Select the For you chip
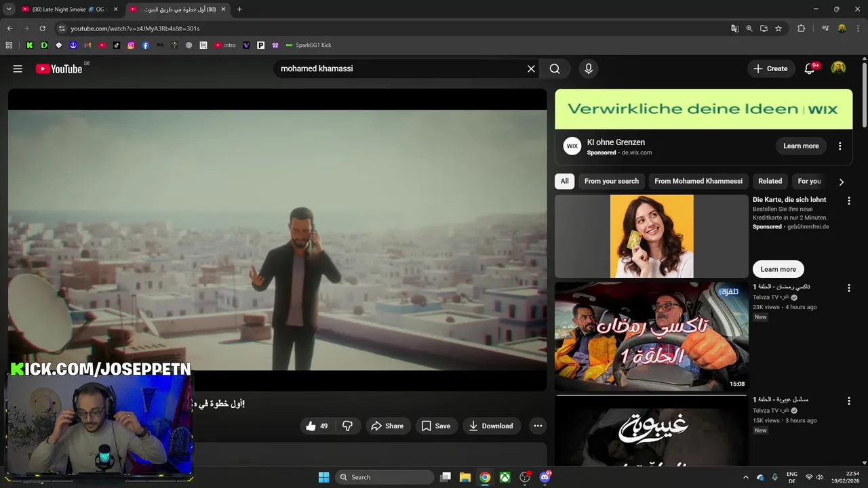 click(810, 181)
